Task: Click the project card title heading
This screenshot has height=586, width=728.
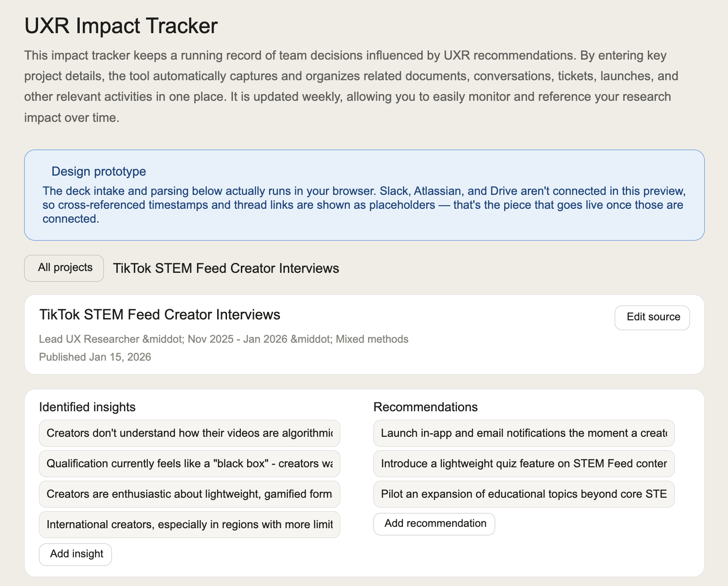Action: (160, 315)
